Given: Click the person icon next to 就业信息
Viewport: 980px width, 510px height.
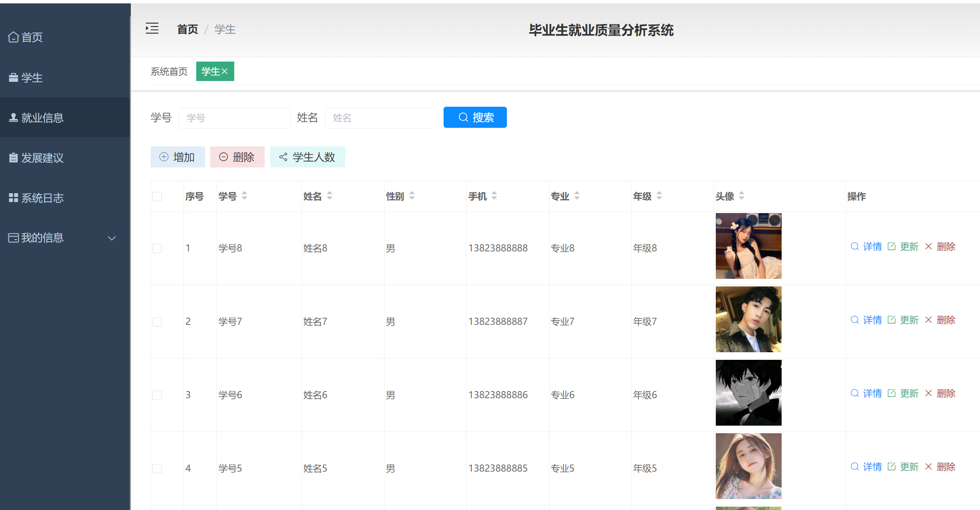Looking at the screenshot, I should pos(14,118).
